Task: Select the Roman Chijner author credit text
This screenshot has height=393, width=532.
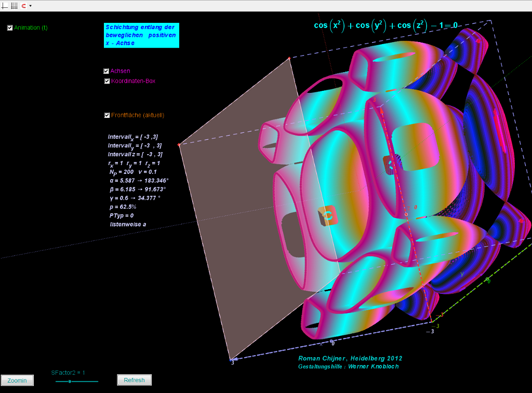Action: (x=350, y=358)
